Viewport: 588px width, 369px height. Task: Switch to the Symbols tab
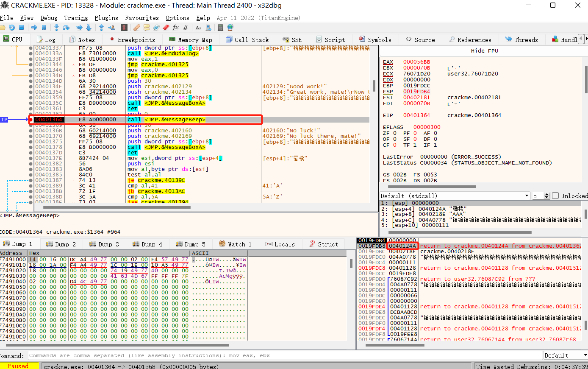point(375,39)
